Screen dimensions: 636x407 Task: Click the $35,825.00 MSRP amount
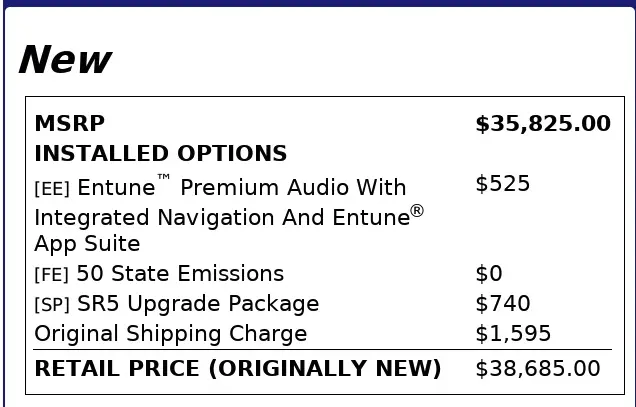coord(542,124)
